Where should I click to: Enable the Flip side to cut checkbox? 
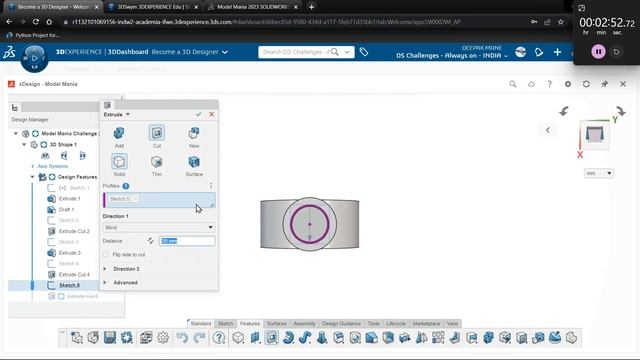coord(106,254)
